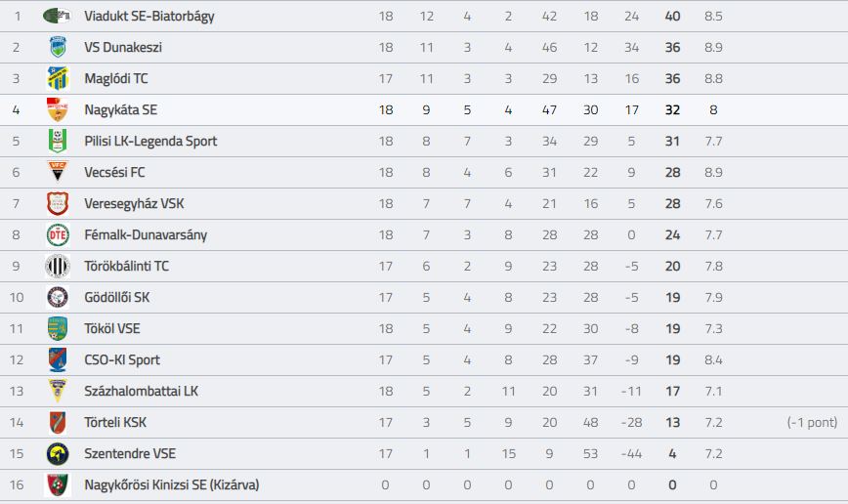Screen dimensions: 848x504
Task: Click the Nagykáta SE crest icon
Action: pos(58,109)
